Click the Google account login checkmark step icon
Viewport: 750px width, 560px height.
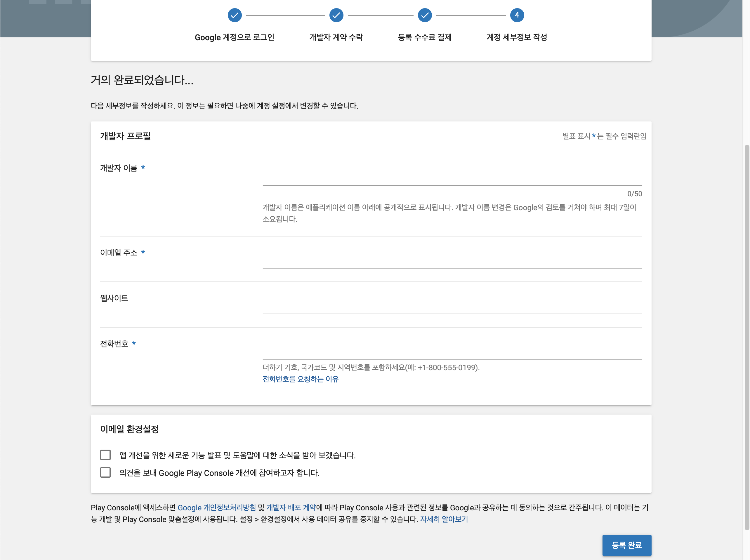(x=234, y=15)
